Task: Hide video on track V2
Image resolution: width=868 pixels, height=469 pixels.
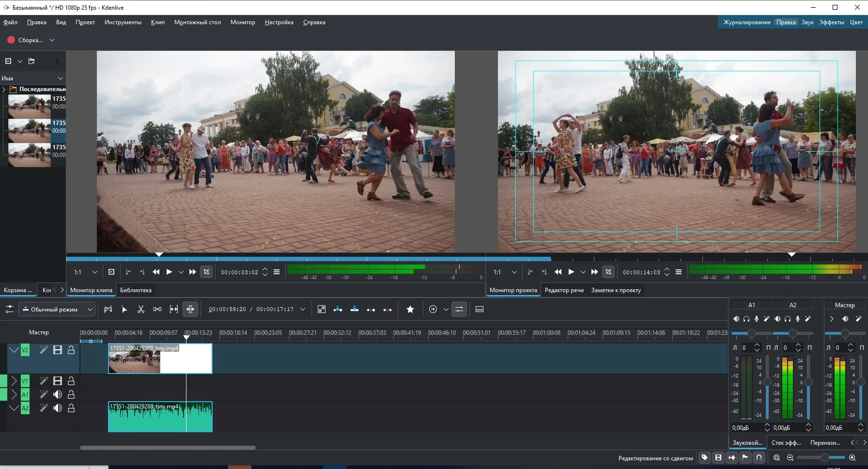Action: click(58, 350)
